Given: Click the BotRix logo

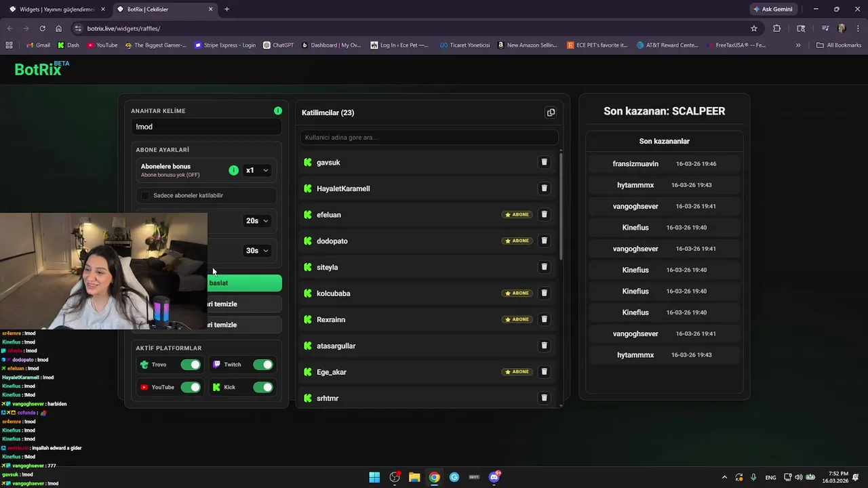Looking at the screenshot, I should click(x=42, y=68).
